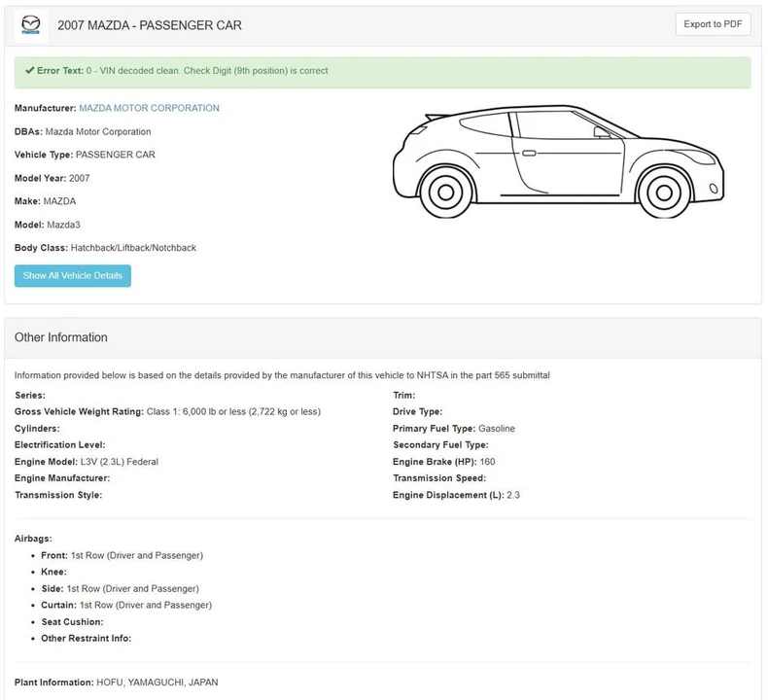Click the Mazda logo icon
Screen dimensions: 768x700
pos(31,25)
